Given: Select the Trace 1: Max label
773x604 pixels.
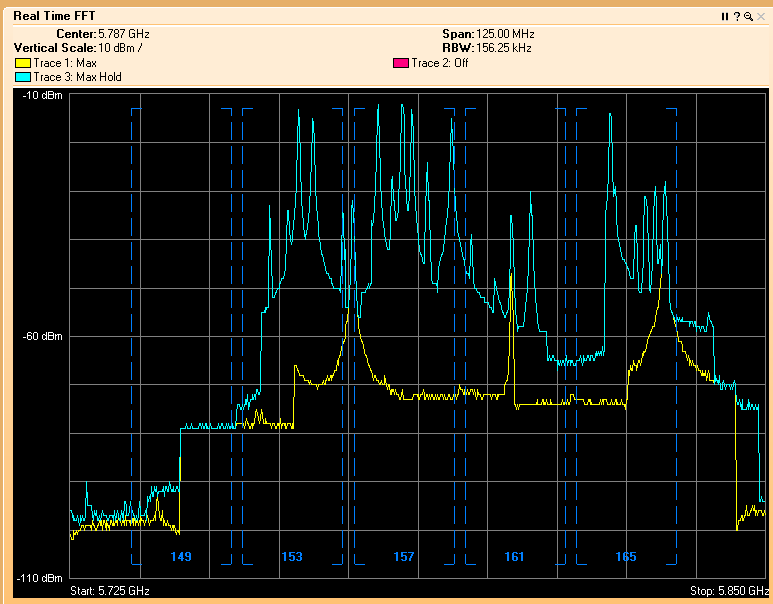Looking at the screenshot, I should tap(65, 63).
